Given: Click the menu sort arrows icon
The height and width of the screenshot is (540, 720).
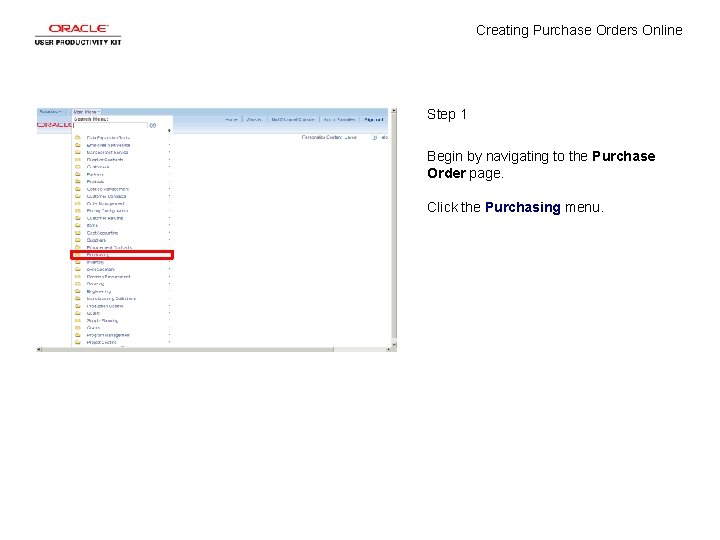Looking at the screenshot, I should [169, 131].
